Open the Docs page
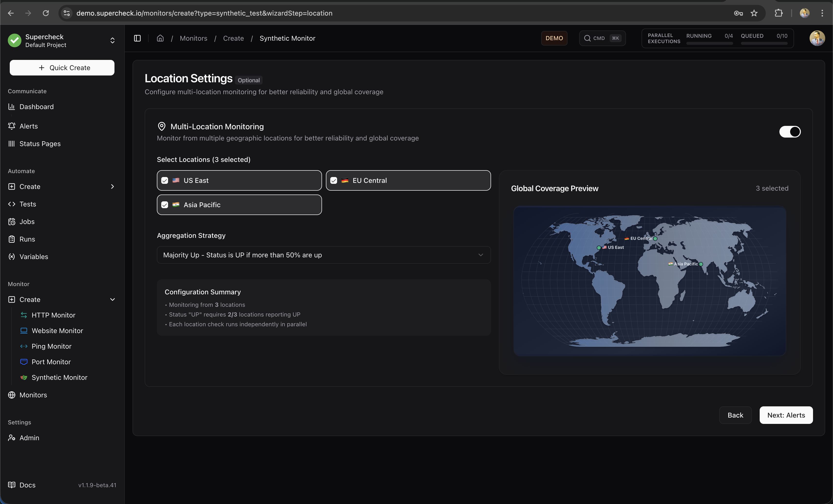The width and height of the screenshot is (833, 504). 27,484
